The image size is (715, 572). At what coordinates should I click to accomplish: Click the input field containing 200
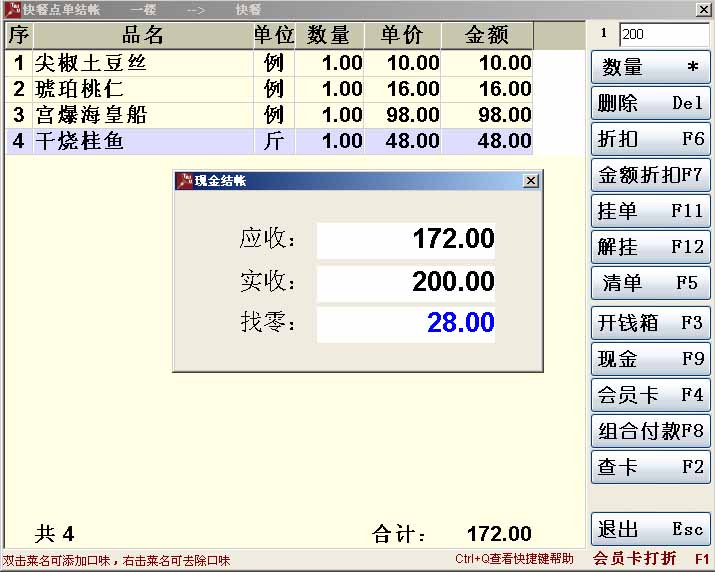click(663, 35)
